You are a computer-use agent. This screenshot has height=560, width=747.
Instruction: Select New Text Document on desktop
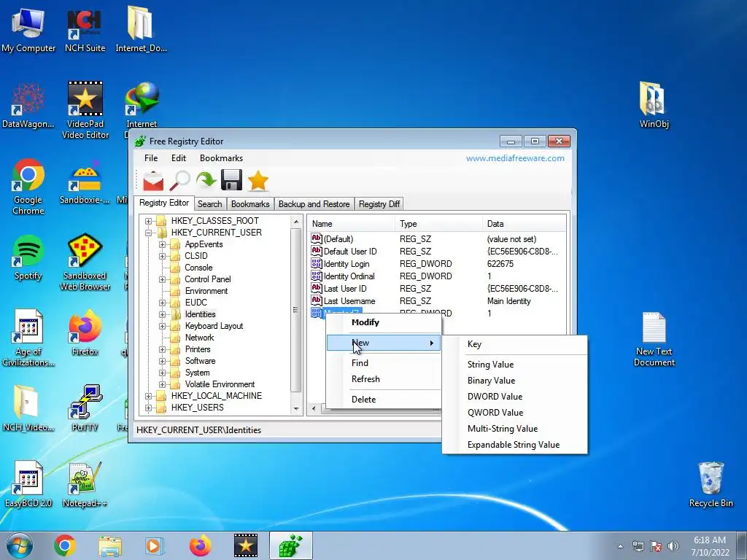coord(654,339)
